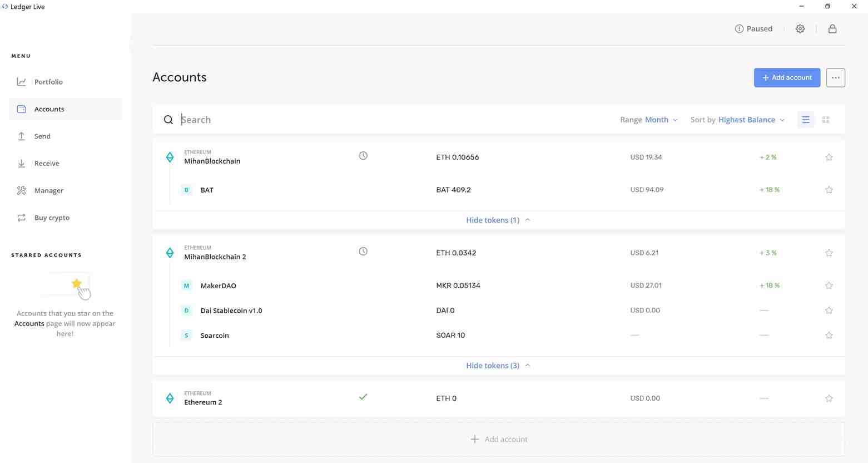This screenshot has height=463, width=868.
Task: Star the MakerDAO token row
Action: pyautogui.click(x=829, y=285)
